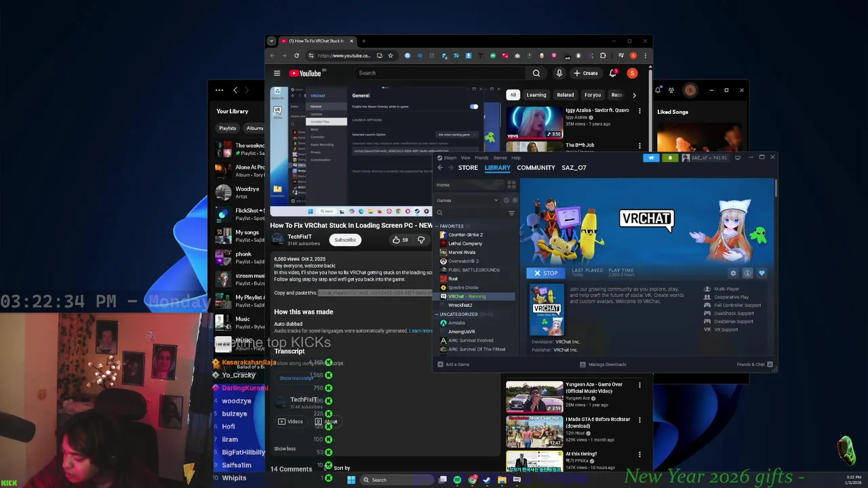Screen dimensions: 868x488
Task: Select the For you chip on YouTube
Action: point(593,95)
